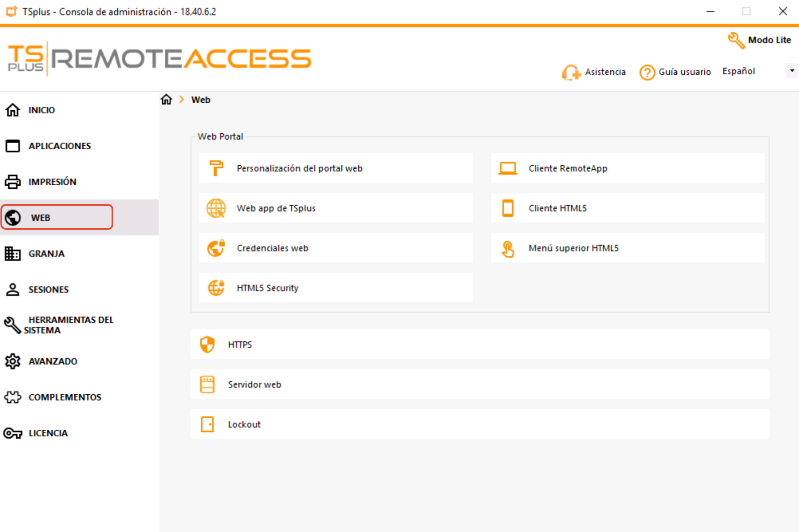
Task: Click the puzzle piece icon for Complementos
Action: coord(12,397)
